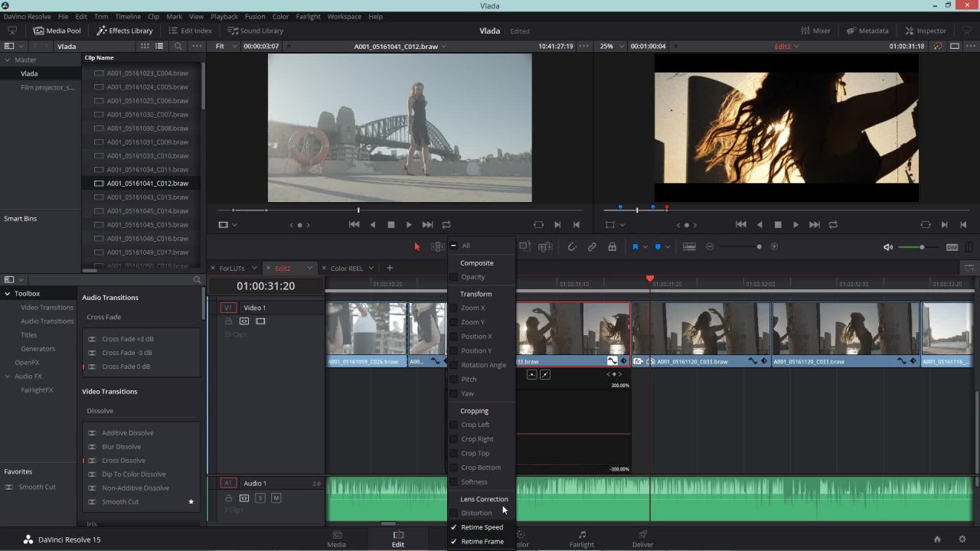Open the Inspector panel

point(926,31)
